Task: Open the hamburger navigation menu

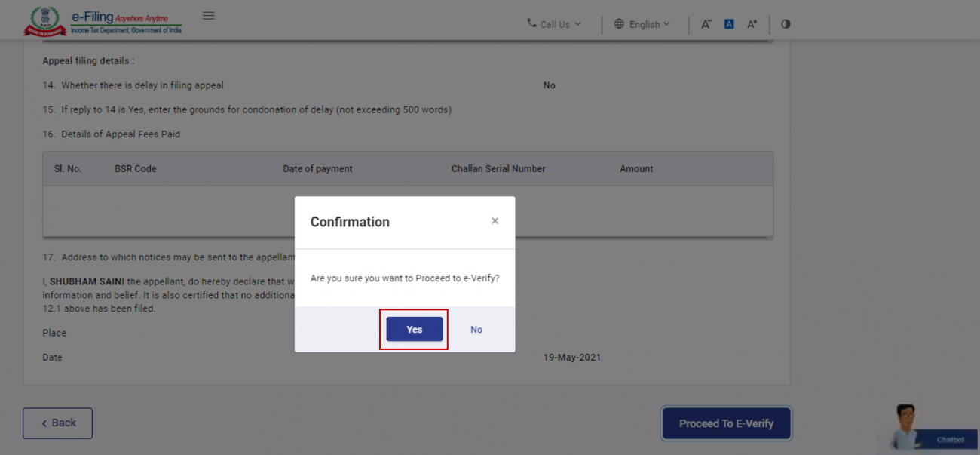Action: coord(208,15)
